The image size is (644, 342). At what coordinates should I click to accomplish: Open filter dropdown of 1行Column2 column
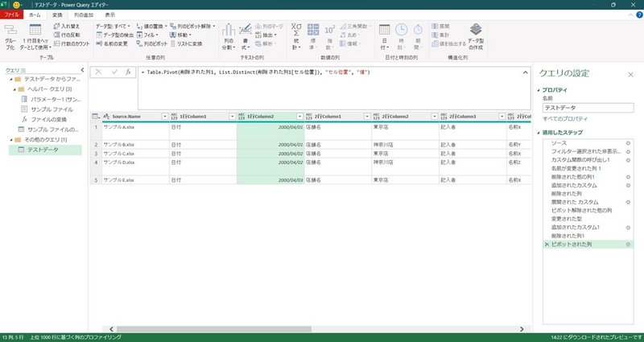[299, 117]
